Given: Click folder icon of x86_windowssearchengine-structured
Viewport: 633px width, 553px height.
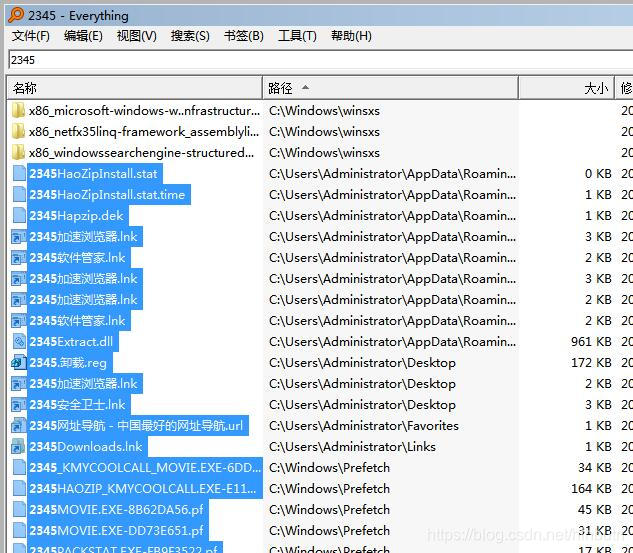Looking at the screenshot, I should [x=18, y=152].
